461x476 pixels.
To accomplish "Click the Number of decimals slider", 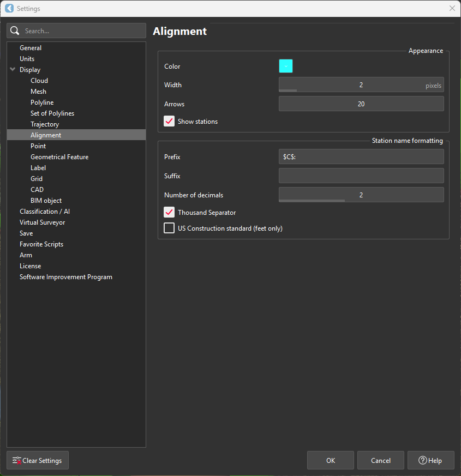I will [x=361, y=195].
